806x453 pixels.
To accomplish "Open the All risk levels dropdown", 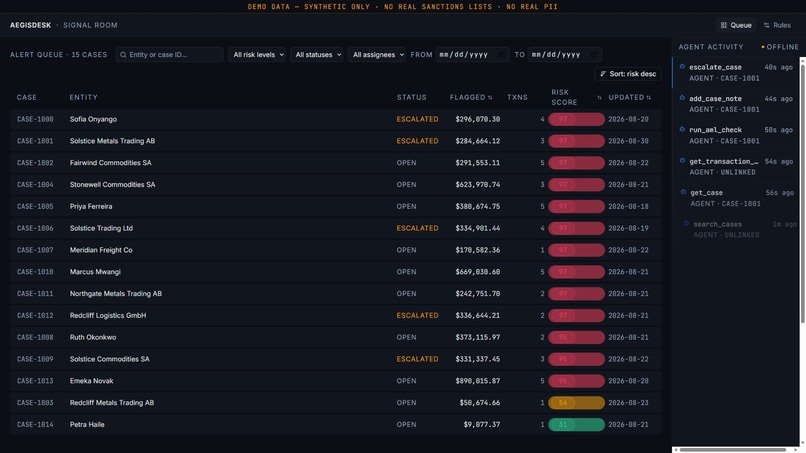I will [x=257, y=55].
